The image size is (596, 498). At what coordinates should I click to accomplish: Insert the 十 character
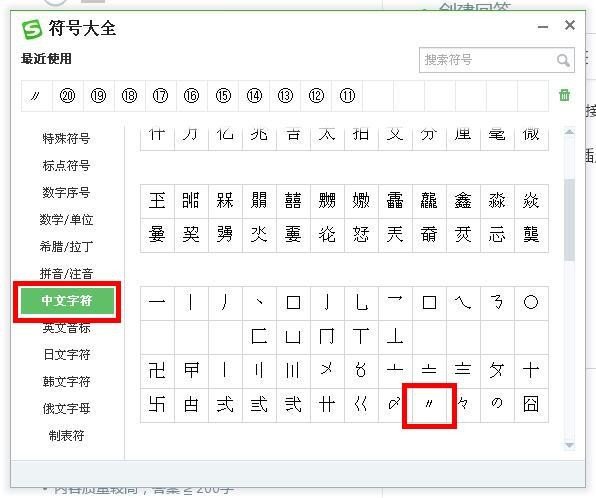click(531, 371)
